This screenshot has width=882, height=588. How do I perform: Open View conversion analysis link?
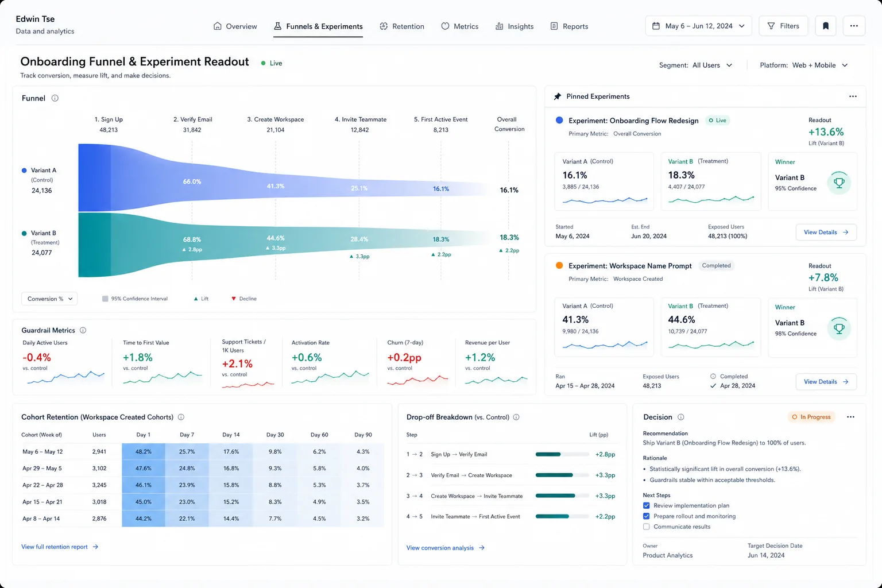click(446, 548)
